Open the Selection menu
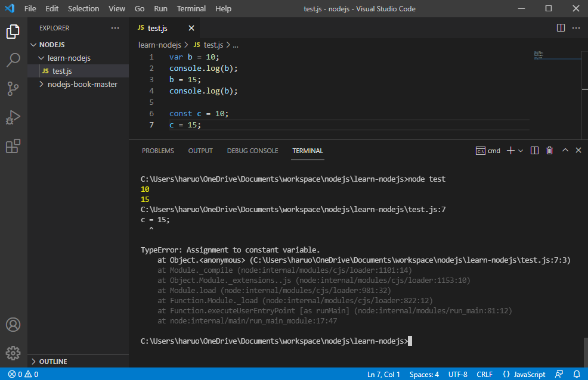588x380 pixels. (x=83, y=8)
